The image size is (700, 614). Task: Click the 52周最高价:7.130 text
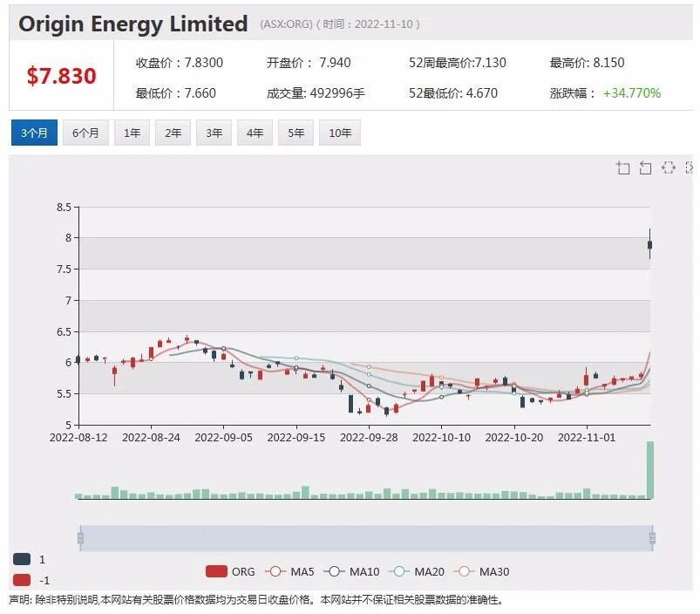(x=458, y=63)
